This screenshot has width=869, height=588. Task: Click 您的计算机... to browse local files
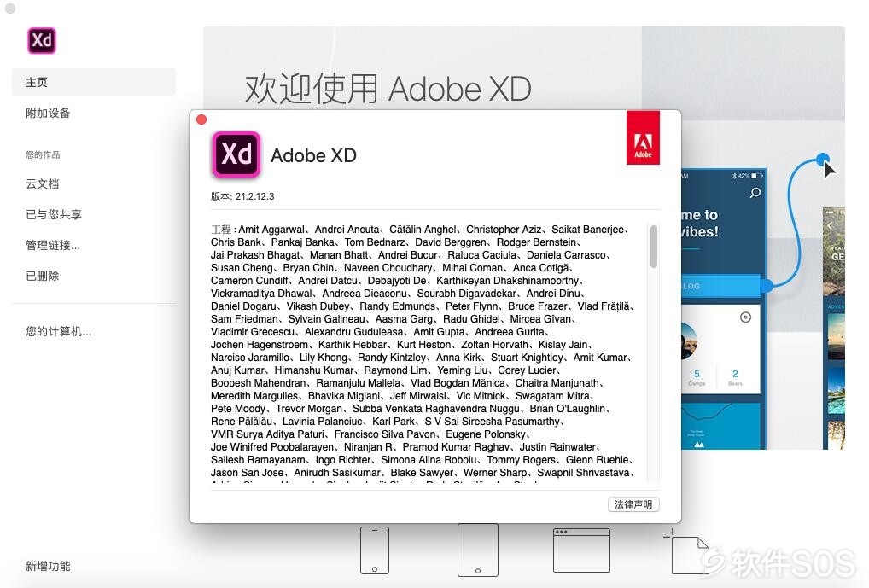pos(59,331)
